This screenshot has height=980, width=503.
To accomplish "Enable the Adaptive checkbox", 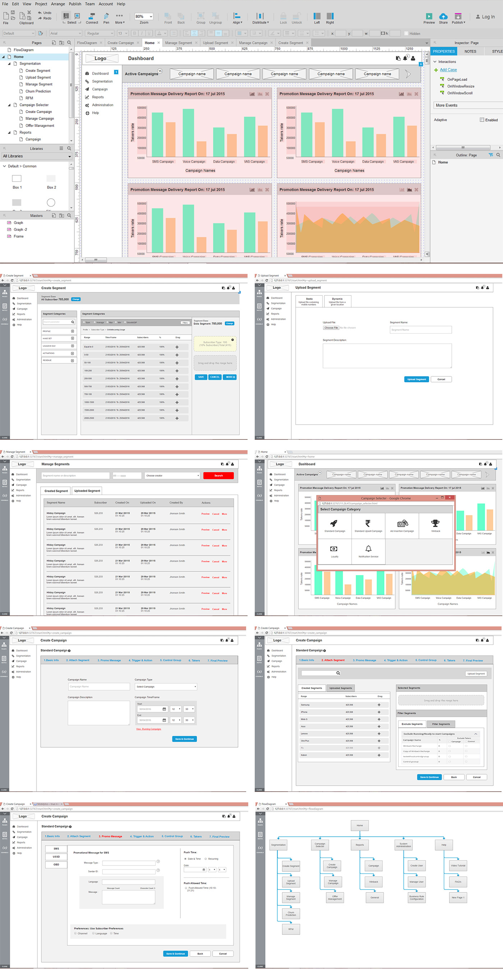I will 482,120.
